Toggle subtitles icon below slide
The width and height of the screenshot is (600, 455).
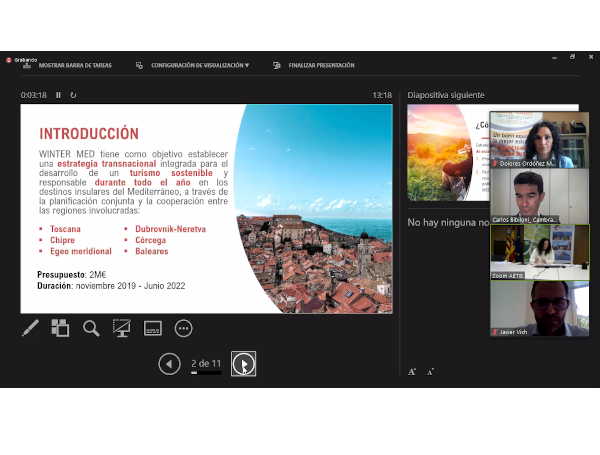pos(153,328)
